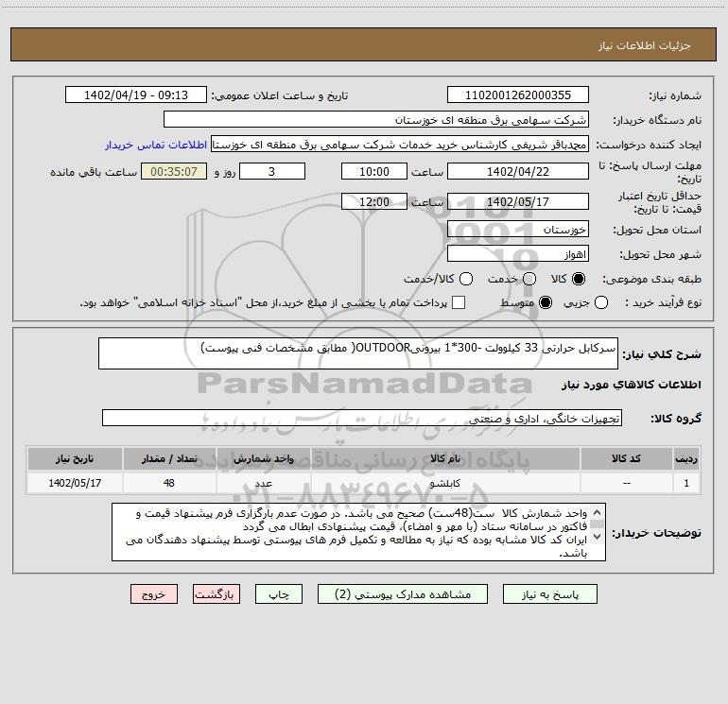This screenshot has width=728, height=704.
Task: Click scroll-up arrow in buyer notes box
Action: pyautogui.click(x=598, y=513)
